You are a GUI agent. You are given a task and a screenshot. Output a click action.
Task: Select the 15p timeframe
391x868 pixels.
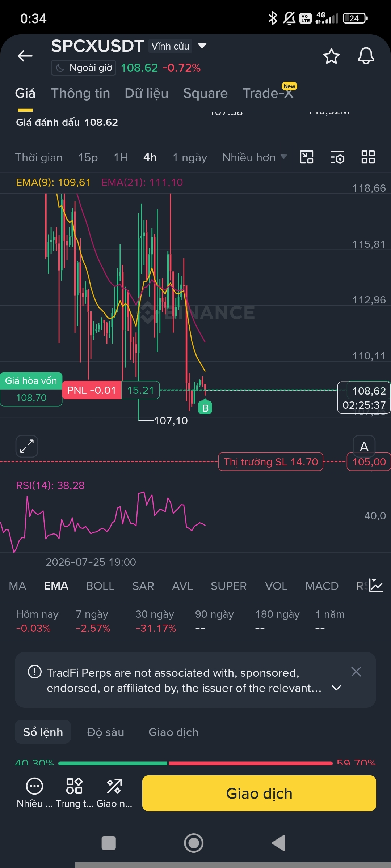[x=88, y=157]
